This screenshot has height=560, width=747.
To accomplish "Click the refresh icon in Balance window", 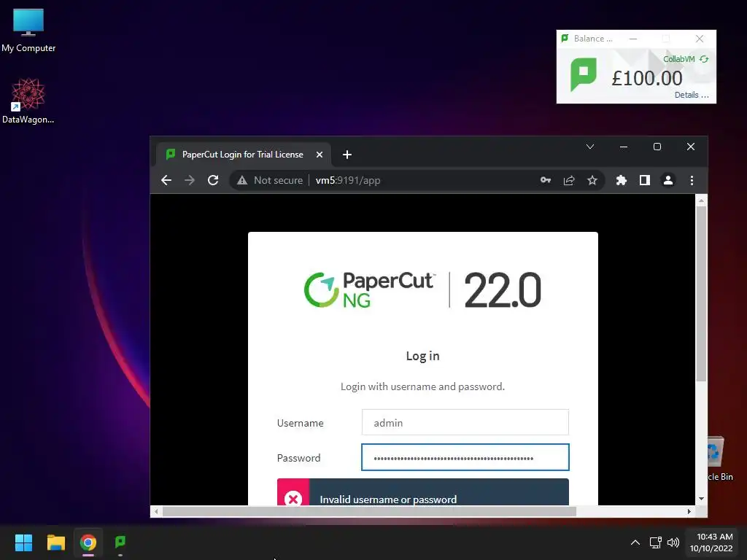I will coord(704,59).
